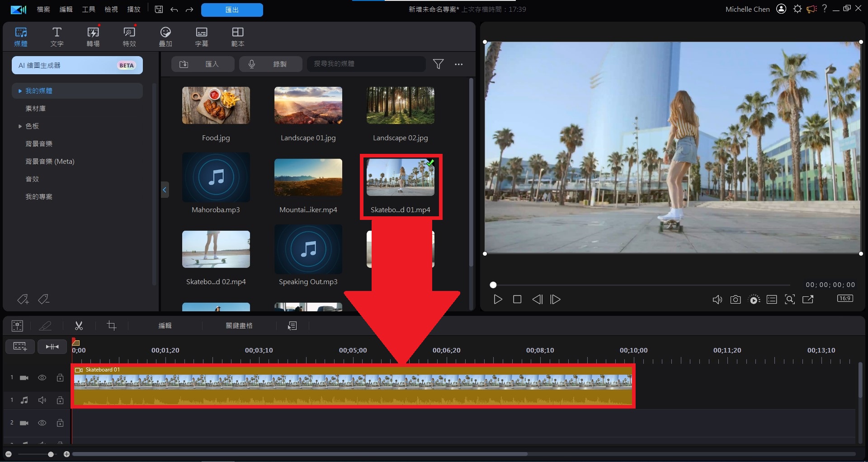Open the 編輯 menu

tap(66, 10)
